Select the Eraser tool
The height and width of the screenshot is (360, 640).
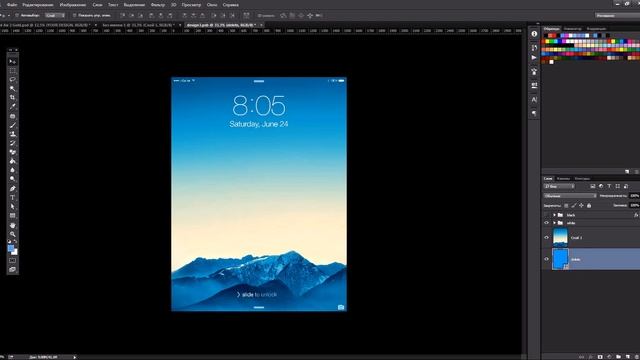[x=13, y=152]
